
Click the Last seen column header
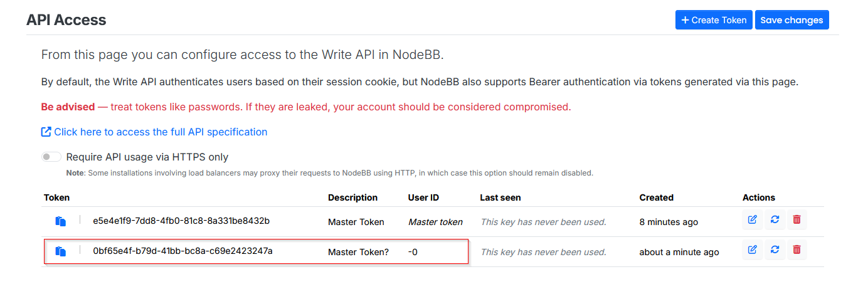click(x=500, y=197)
